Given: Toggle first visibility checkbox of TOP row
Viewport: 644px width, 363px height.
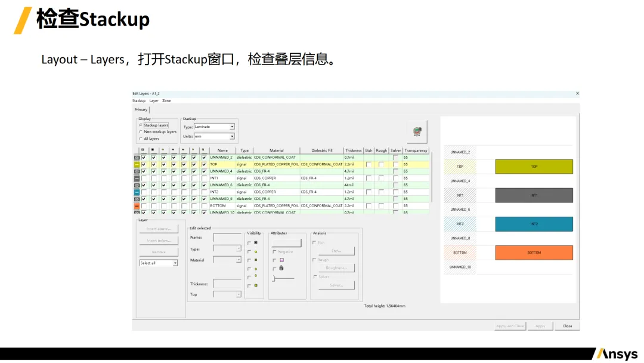Looking at the screenshot, I should (144, 164).
